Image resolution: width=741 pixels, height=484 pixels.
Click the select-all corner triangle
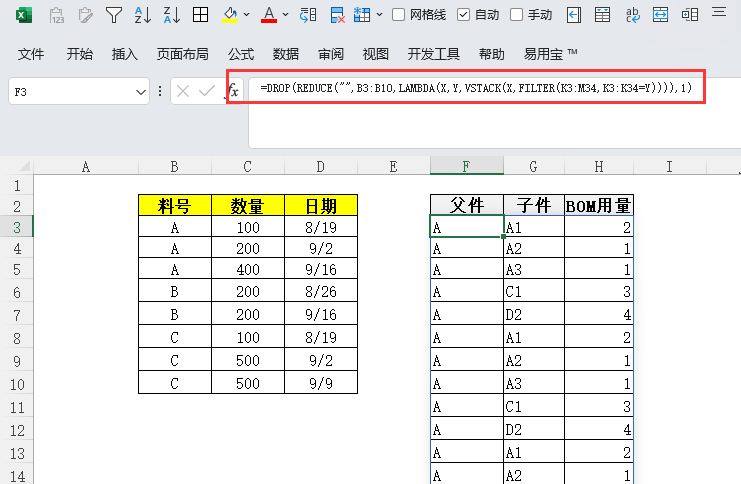(x=24, y=166)
